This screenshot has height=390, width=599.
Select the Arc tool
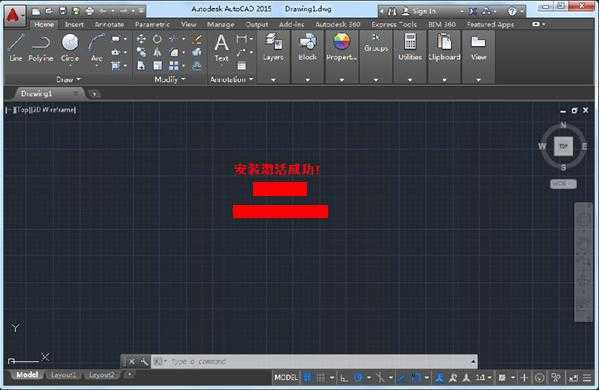click(97, 48)
